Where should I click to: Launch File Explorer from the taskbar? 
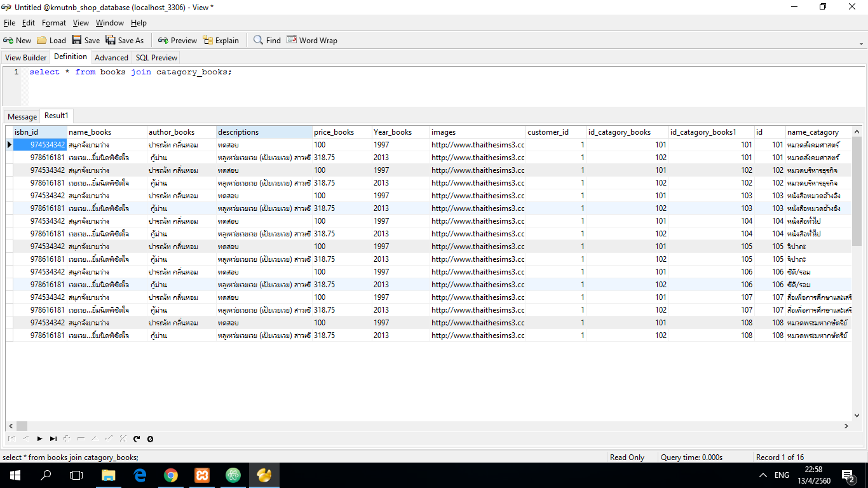click(109, 475)
